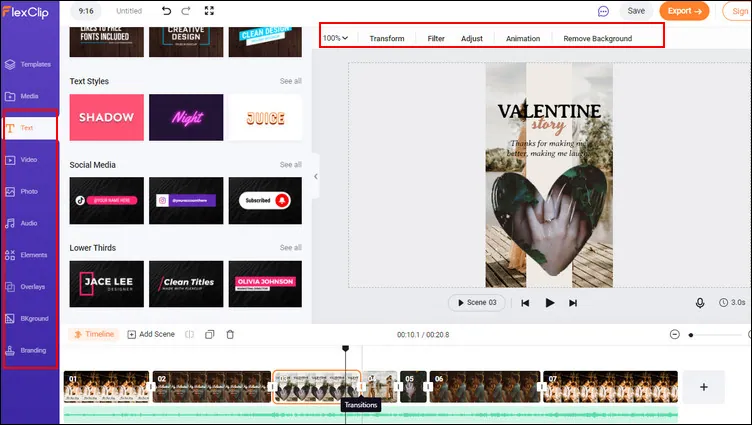Choose the JACE LEE lower third
This screenshot has height=425, width=752.
106,284
